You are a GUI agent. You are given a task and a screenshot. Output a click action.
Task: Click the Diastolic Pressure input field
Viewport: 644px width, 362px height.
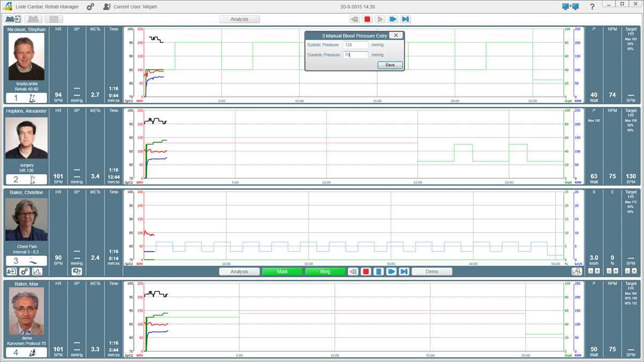click(355, 55)
